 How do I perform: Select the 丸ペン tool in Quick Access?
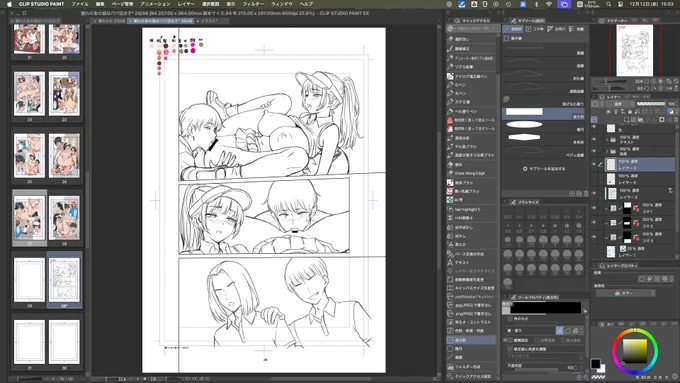[472, 94]
